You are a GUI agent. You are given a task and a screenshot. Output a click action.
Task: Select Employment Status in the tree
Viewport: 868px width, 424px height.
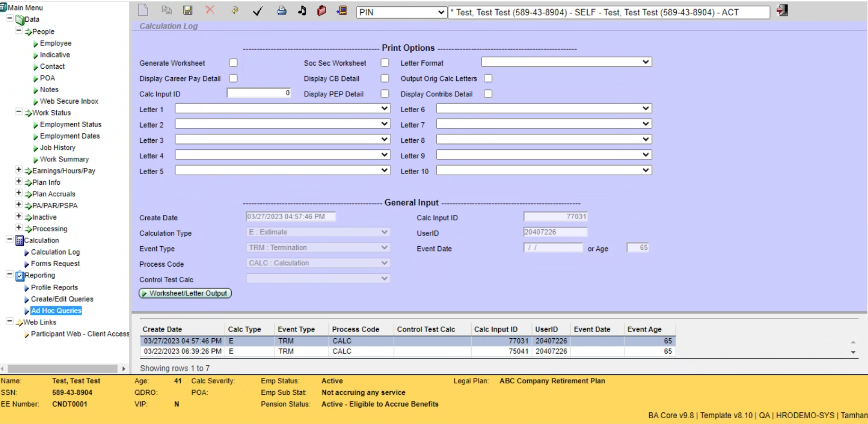[x=70, y=124]
